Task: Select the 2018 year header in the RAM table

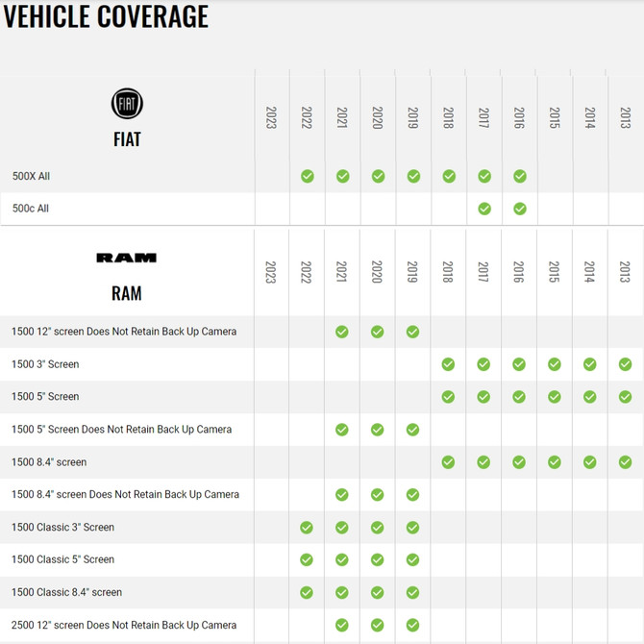Action: point(448,272)
